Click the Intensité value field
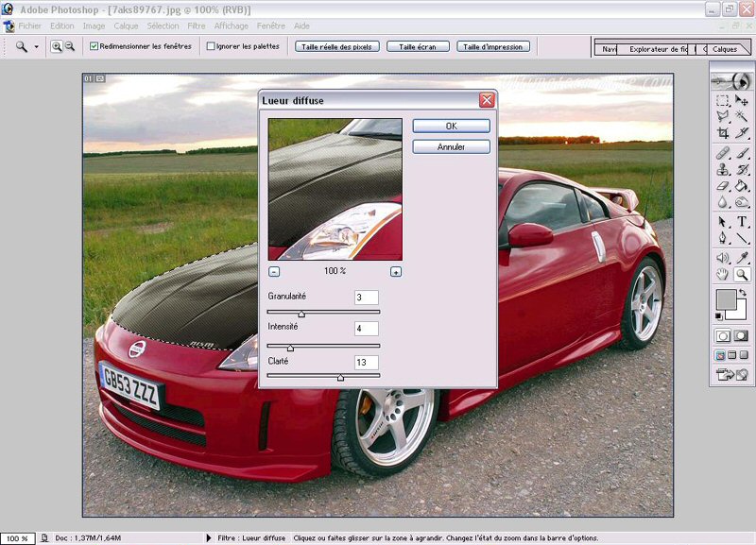This screenshot has height=545, width=756. pos(367,329)
